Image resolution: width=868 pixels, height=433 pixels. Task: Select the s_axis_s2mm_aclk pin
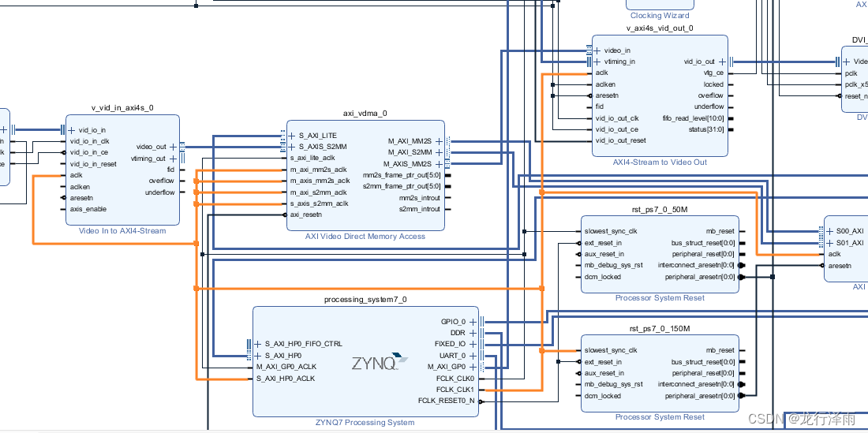pos(320,203)
